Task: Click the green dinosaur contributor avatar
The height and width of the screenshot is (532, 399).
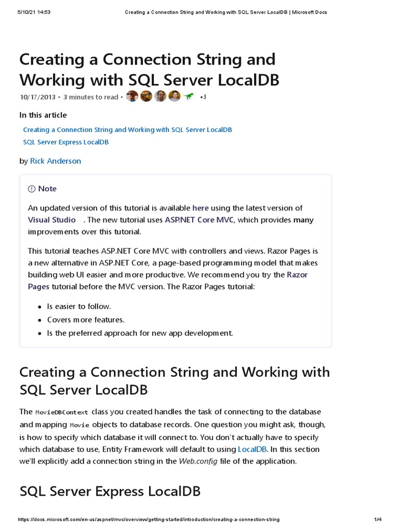Action: click(189, 97)
